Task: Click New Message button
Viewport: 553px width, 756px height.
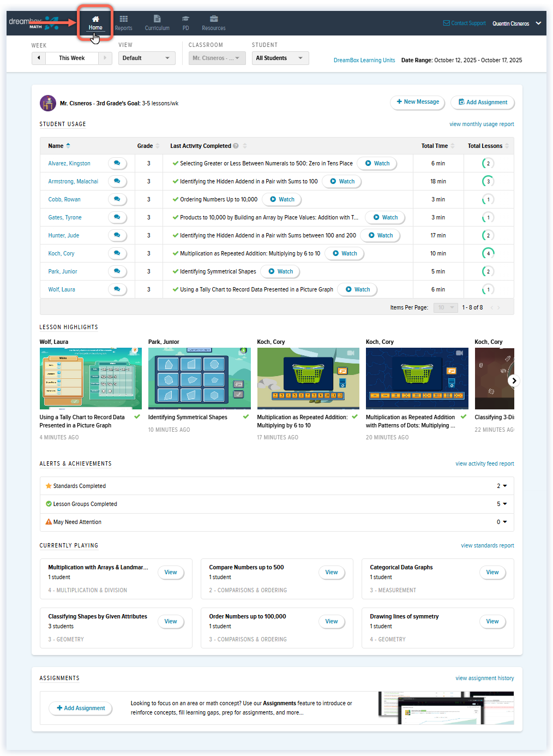Action: point(418,102)
